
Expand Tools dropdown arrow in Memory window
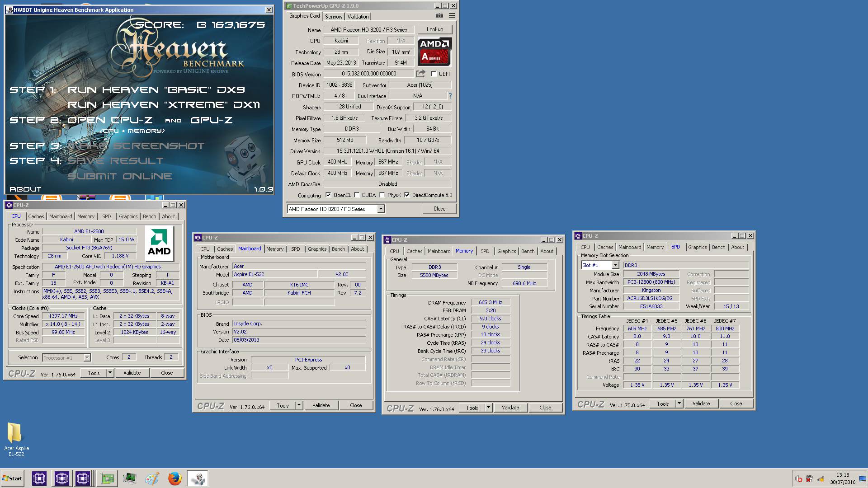tap(488, 408)
